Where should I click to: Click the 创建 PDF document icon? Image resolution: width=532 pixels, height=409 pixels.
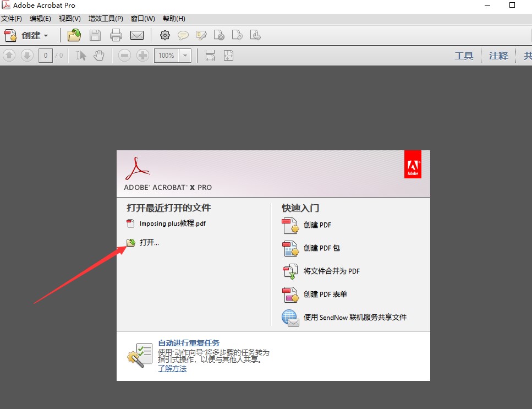click(x=290, y=226)
